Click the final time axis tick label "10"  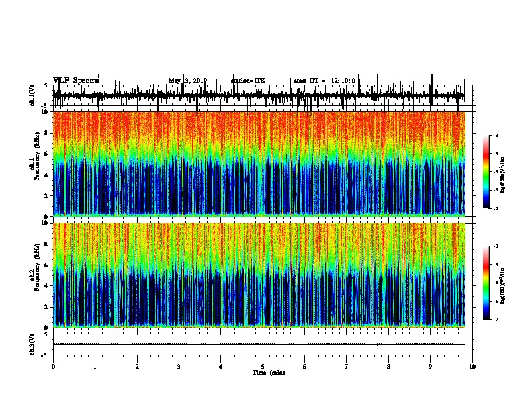coord(472,367)
